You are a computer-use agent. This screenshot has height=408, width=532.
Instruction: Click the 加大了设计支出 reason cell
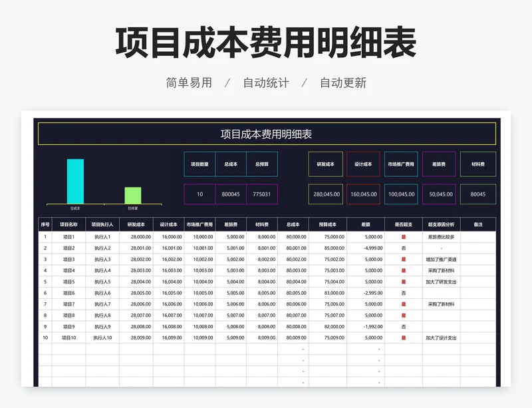click(x=442, y=337)
